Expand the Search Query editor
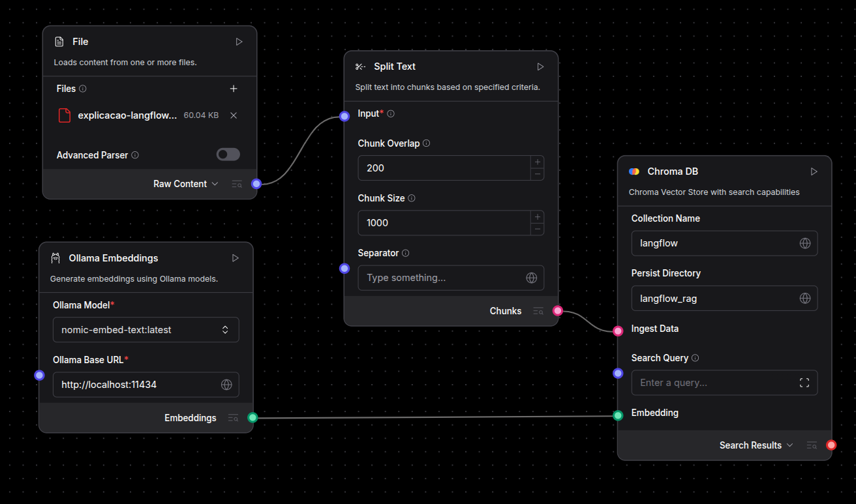 (x=804, y=383)
